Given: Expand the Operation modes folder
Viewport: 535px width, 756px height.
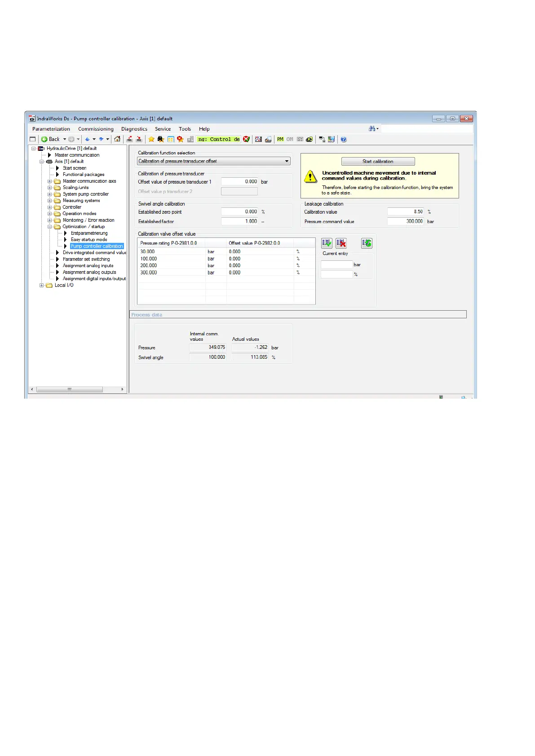Looking at the screenshot, I should click(49, 214).
